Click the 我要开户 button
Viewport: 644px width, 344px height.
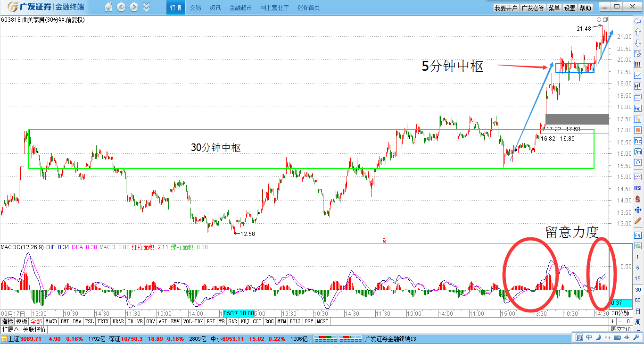(506, 8)
